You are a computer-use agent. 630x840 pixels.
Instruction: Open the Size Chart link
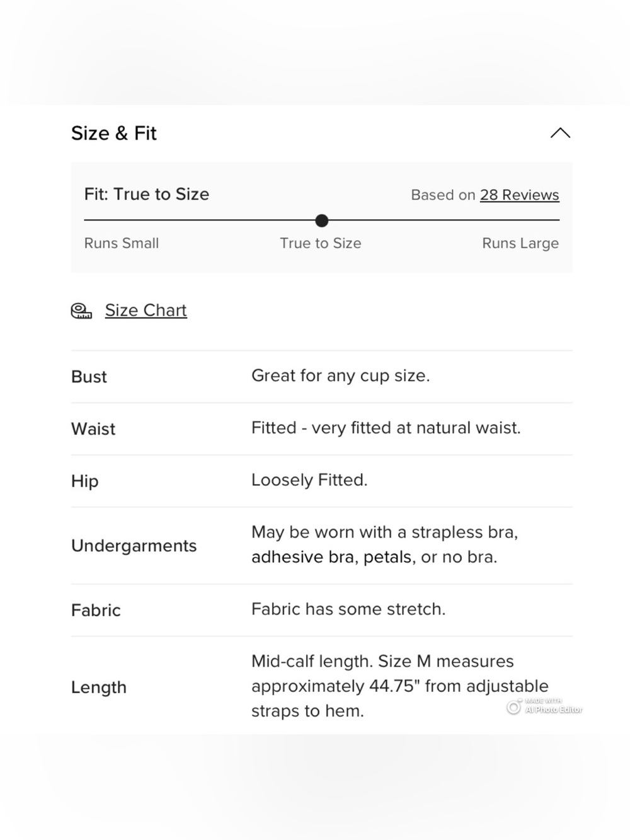(x=146, y=310)
